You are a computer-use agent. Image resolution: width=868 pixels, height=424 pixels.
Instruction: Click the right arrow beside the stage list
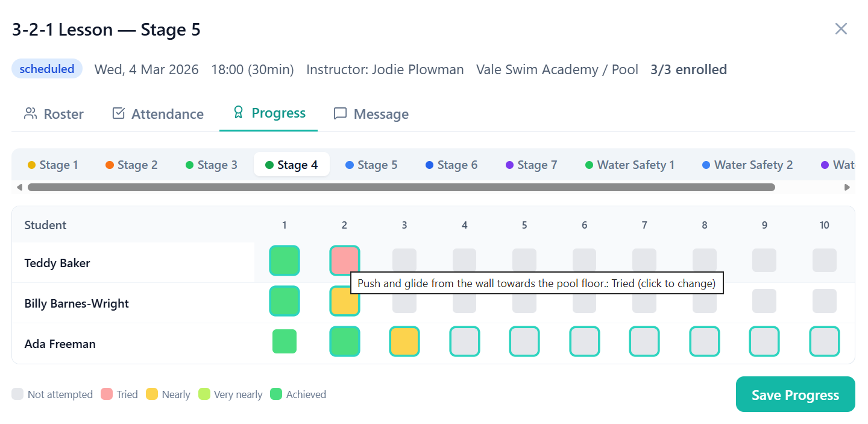[x=848, y=187]
